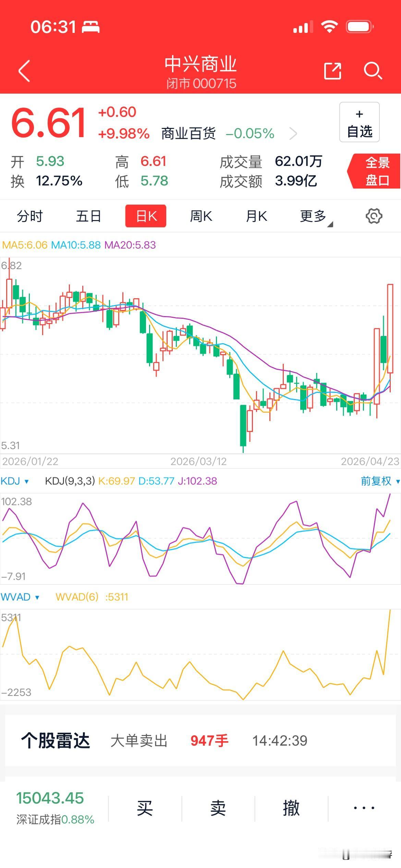
Task: Tap the 深证成指 index quote
Action: (x=55, y=808)
